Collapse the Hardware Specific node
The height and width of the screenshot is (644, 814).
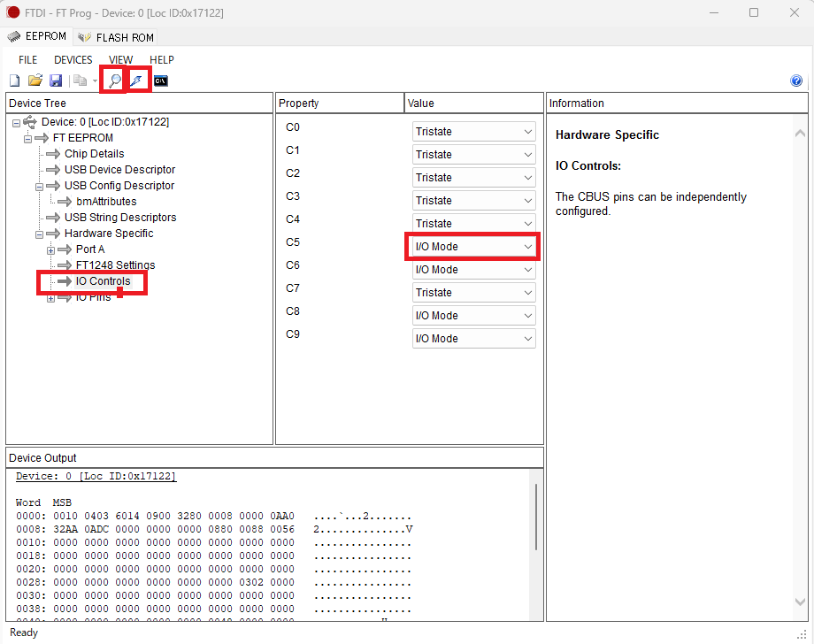39,234
